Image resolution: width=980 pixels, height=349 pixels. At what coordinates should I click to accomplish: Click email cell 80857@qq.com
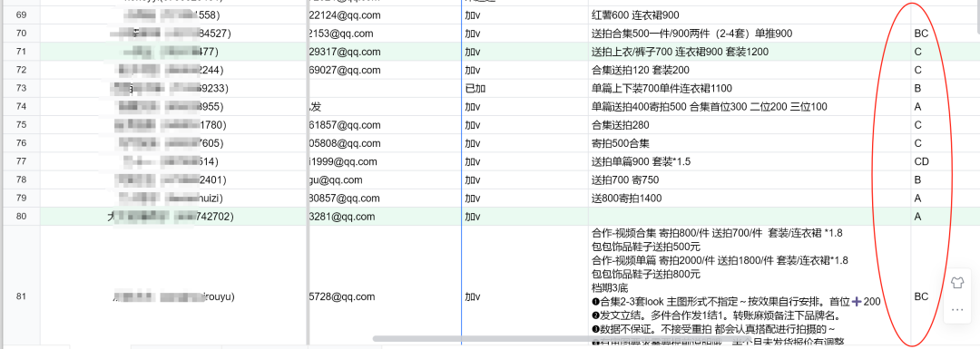tap(385, 199)
